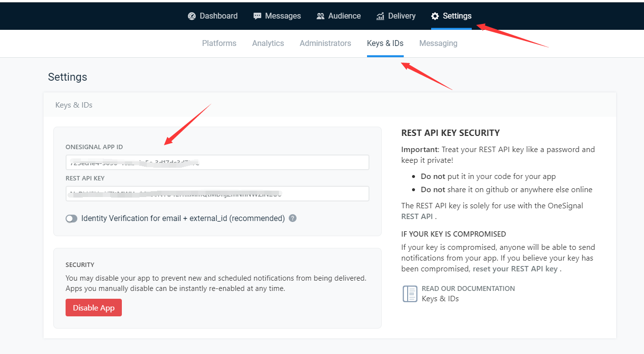Go to the Audience section

[339, 16]
